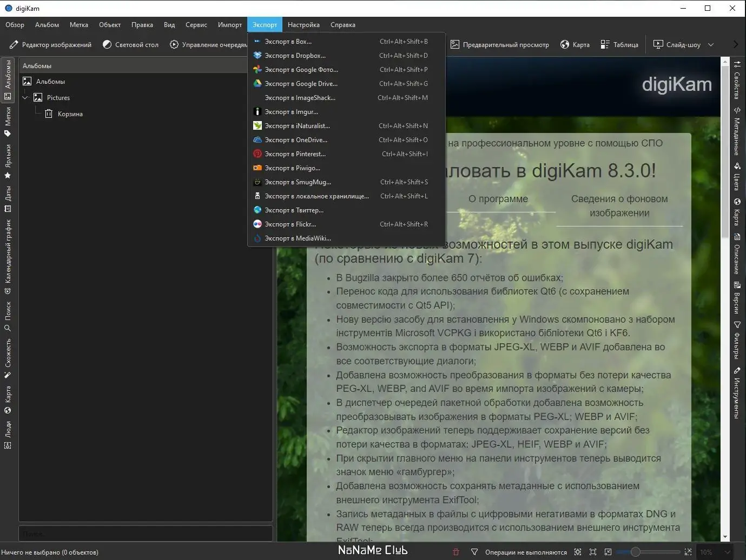Viewport: 746px width, 560px height.
Task: Choose Экспорт в Piwigo menu entry
Action: click(x=346, y=168)
